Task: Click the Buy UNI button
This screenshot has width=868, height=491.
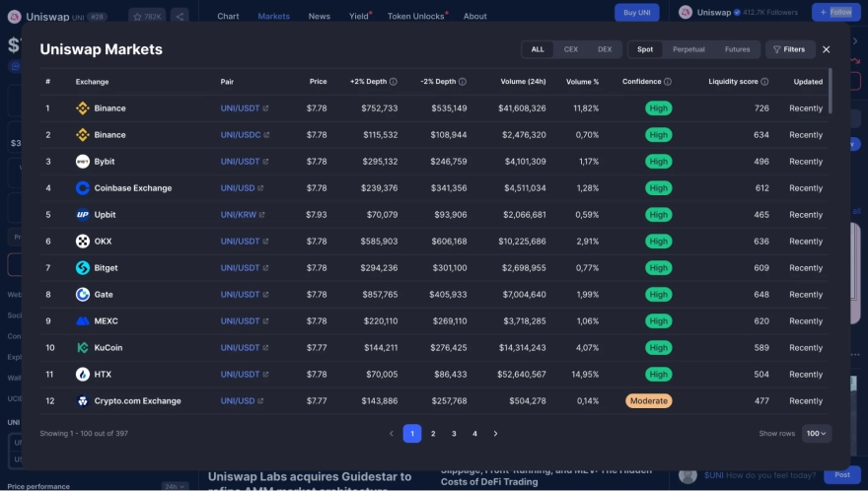Action: pos(637,12)
